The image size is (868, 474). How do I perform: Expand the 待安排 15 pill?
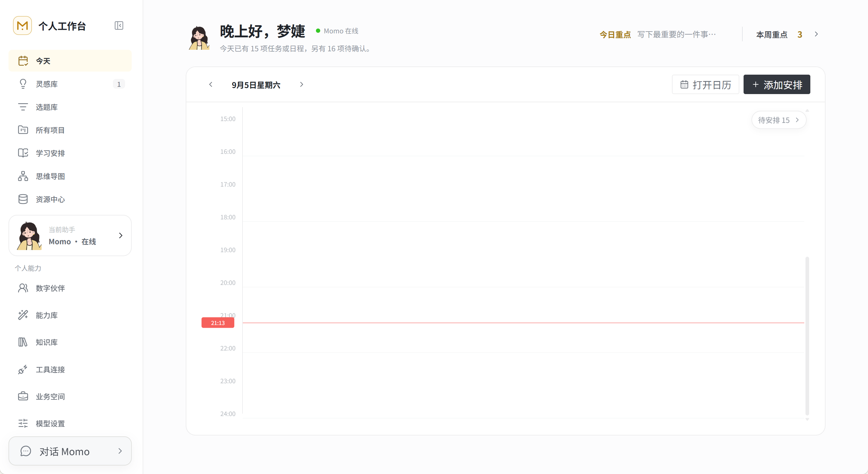coord(779,120)
